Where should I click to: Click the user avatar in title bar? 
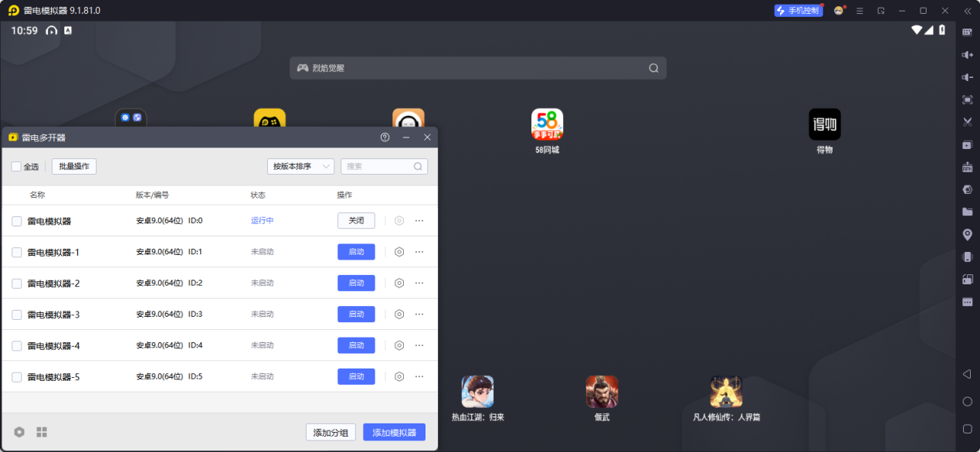(839, 11)
